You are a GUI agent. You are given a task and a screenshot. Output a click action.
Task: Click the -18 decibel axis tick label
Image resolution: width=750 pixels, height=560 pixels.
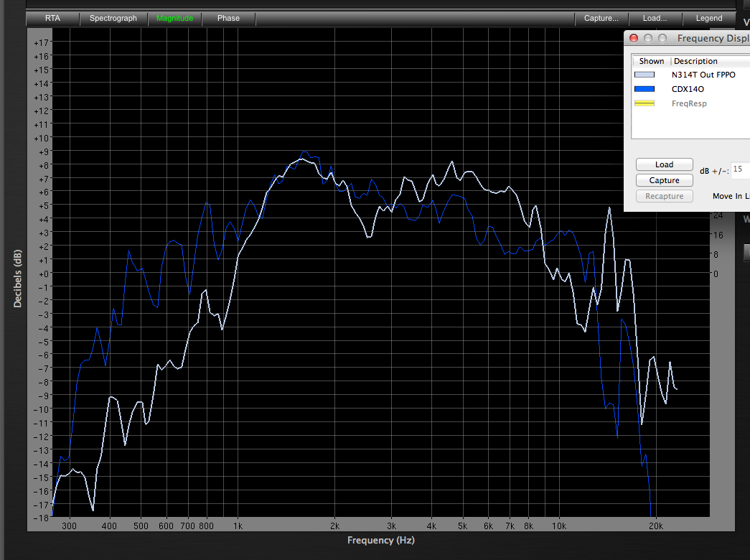click(41, 518)
